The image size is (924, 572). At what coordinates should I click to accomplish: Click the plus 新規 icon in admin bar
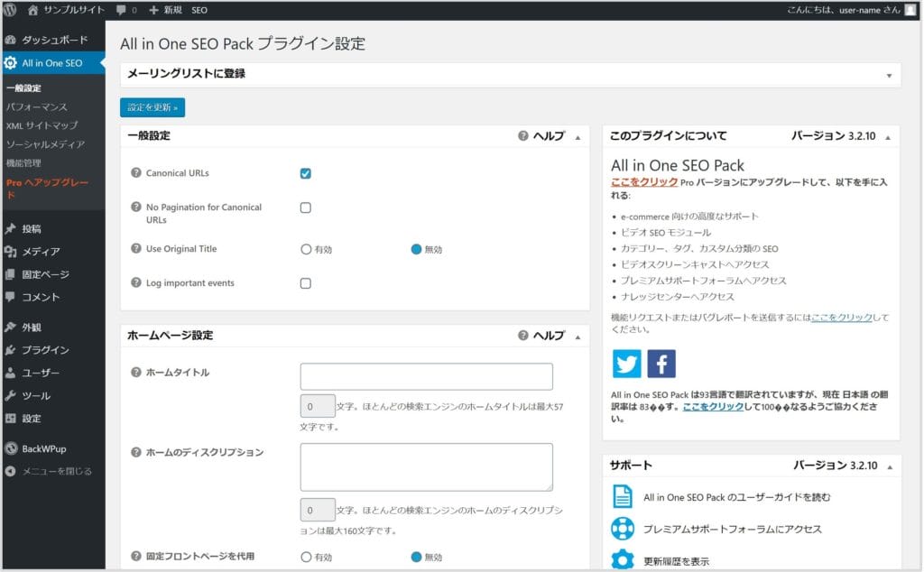pyautogui.click(x=153, y=10)
